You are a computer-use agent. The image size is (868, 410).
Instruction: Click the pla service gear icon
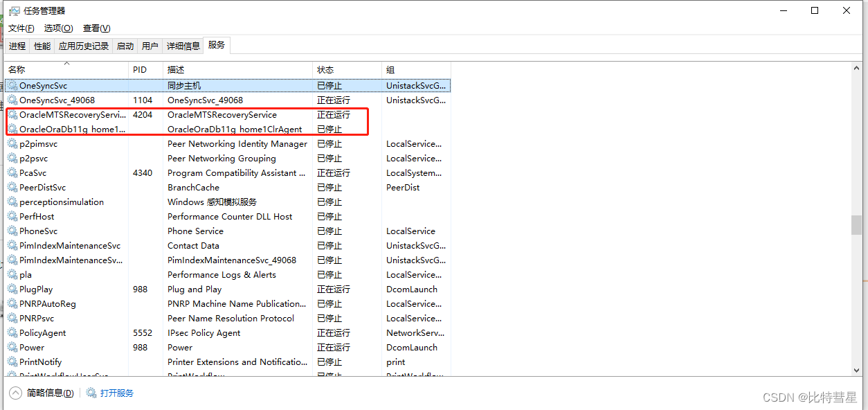pyautogui.click(x=12, y=275)
